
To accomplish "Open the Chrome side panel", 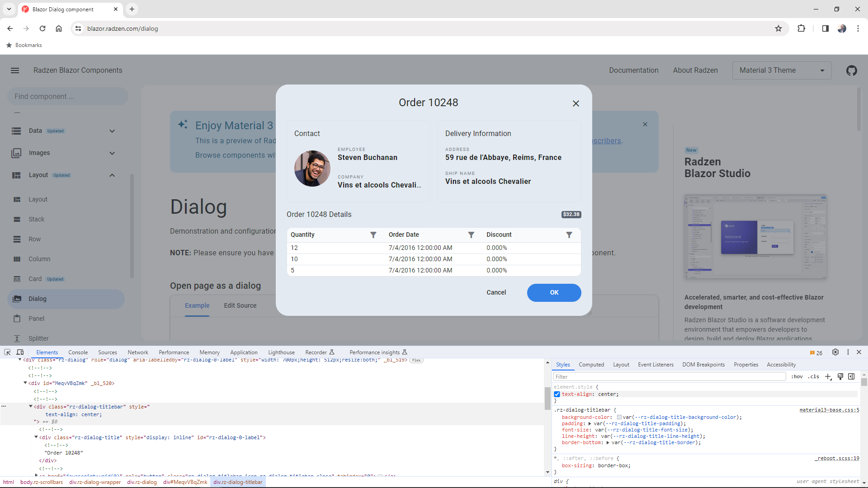I will (825, 28).
